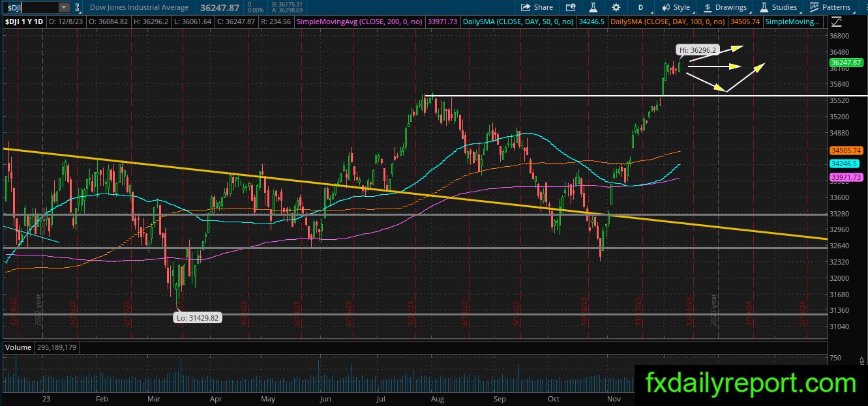This screenshot has height=406, width=868.
Task: Click the Share button
Action: (x=536, y=7)
